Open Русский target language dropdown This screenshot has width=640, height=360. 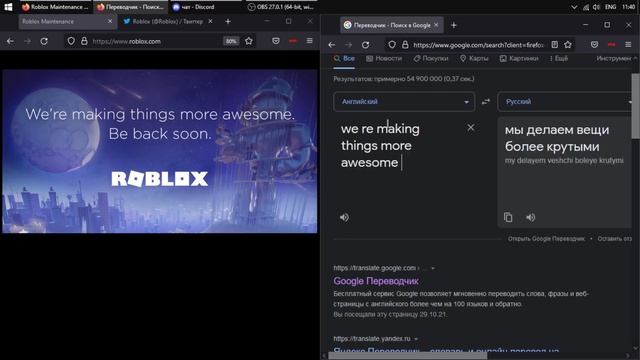click(x=566, y=102)
